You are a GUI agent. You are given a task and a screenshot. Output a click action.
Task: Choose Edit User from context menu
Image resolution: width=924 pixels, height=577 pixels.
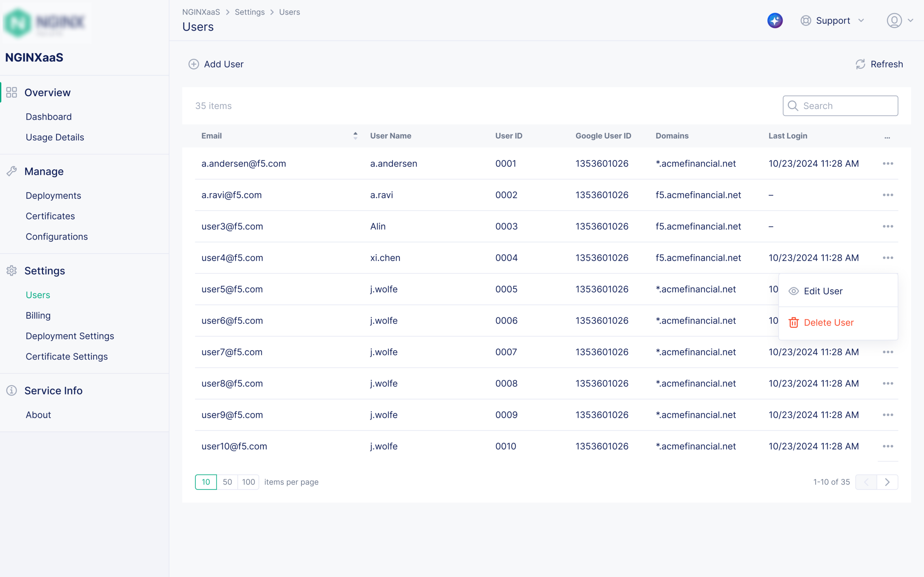pyautogui.click(x=823, y=291)
